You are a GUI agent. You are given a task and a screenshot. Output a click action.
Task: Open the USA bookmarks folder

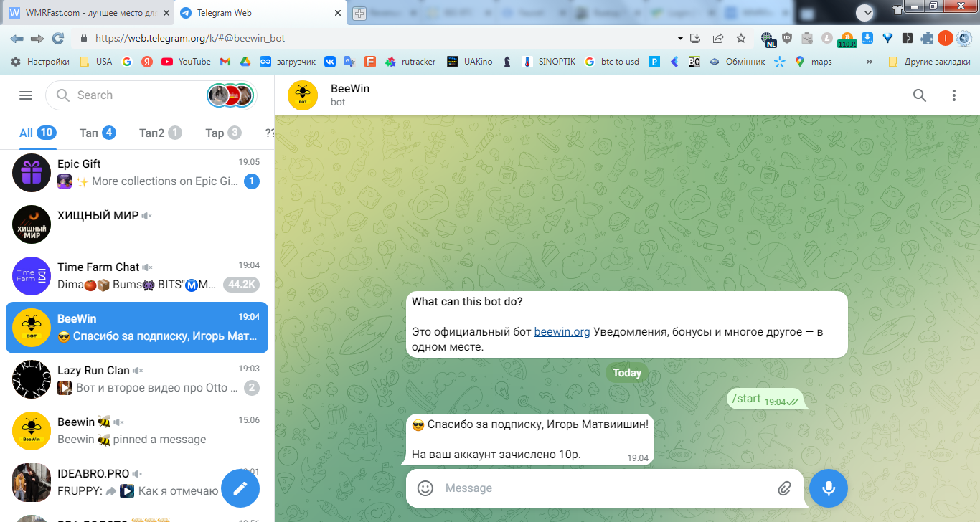click(95, 62)
